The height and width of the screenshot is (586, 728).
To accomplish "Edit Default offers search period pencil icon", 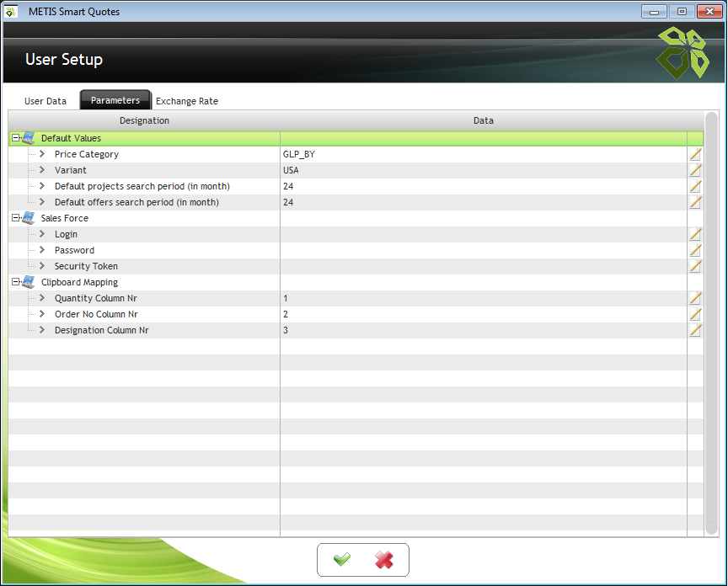I will pyautogui.click(x=695, y=202).
